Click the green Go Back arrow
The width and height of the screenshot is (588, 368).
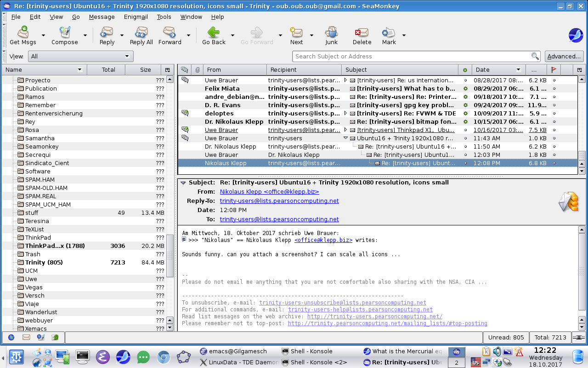pyautogui.click(x=214, y=32)
